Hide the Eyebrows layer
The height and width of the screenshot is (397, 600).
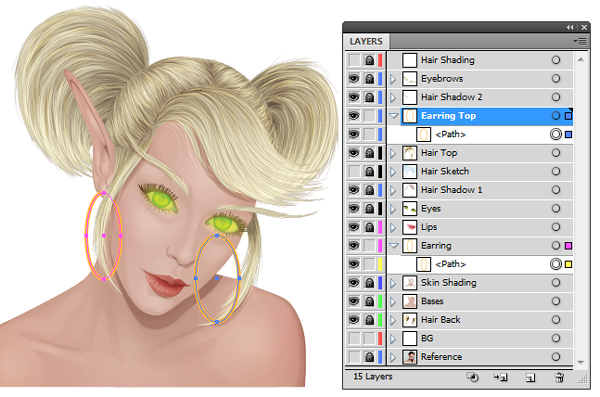pos(354,79)
